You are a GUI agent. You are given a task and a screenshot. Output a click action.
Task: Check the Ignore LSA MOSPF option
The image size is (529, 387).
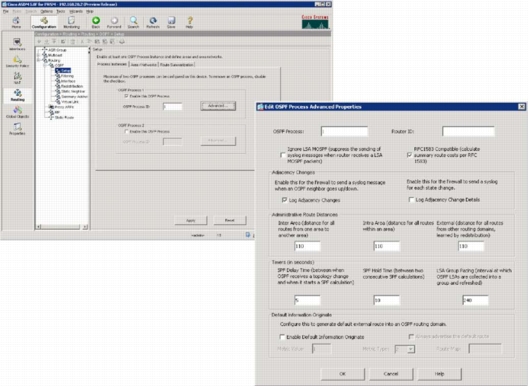coord(283,155)
